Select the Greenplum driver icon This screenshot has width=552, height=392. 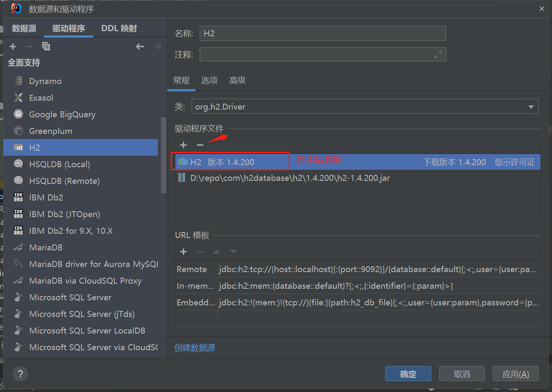coord(18,131)
